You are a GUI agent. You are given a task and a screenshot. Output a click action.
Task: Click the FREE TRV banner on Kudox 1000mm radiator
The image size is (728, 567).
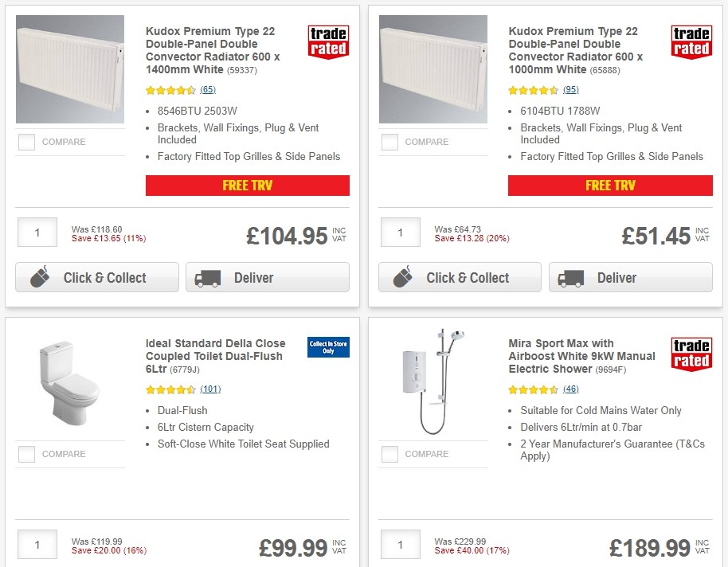(x=610, y=185)
